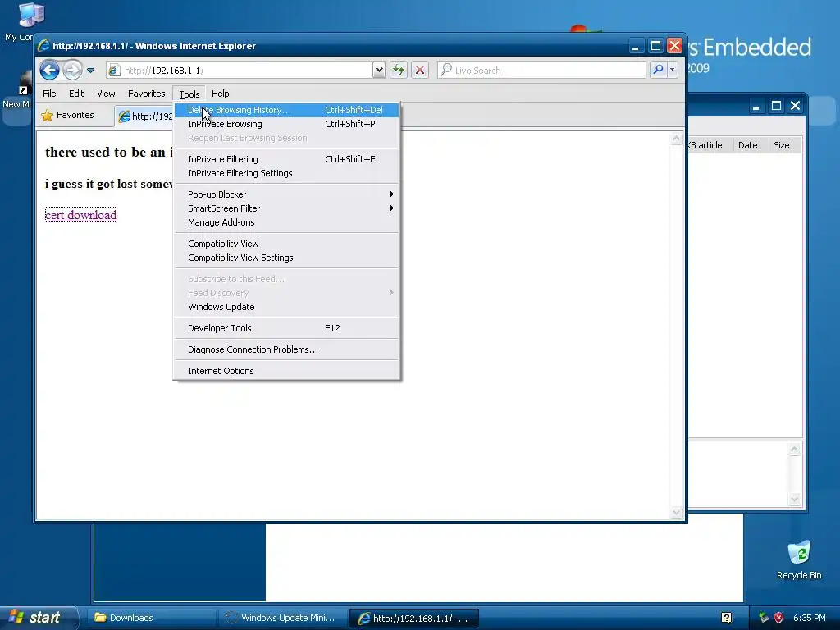Click scroll down arrow in background window pane
The height and width of the screenshot is (630, 840).
pyautogui.click(x=794, y=500)
